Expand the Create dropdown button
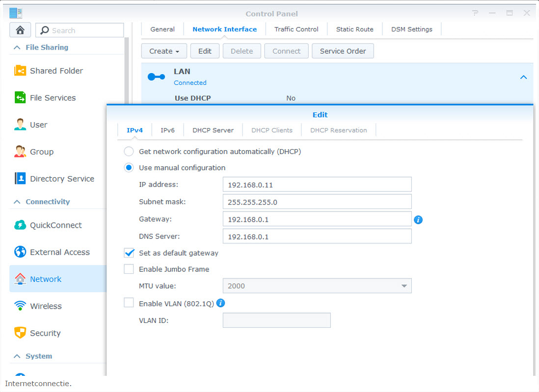This screenshot has height=392, width=539. 164,51
